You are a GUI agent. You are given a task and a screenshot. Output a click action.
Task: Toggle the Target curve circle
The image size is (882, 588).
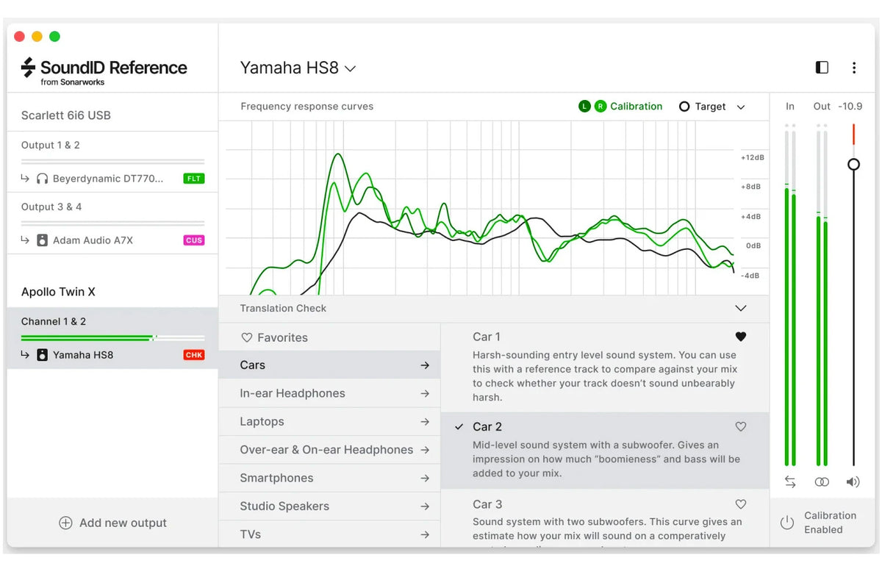(x=684, y=107)
